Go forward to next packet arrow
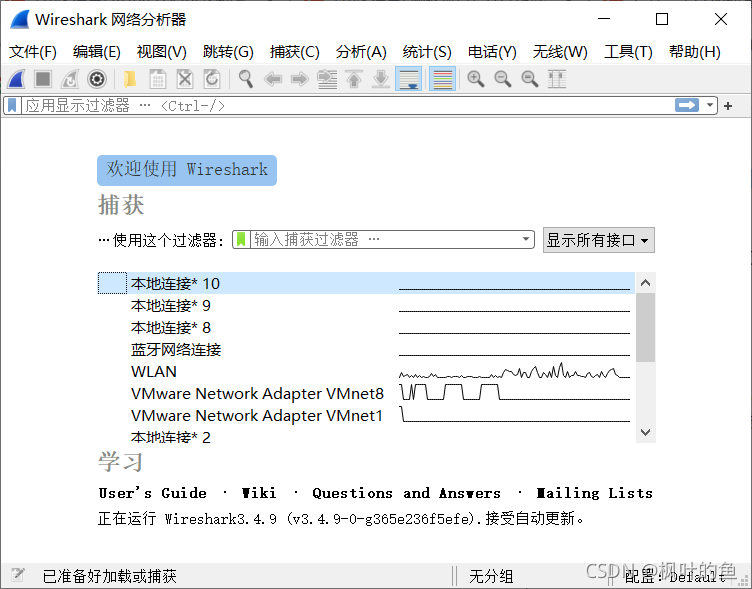 tap(300, 79)
